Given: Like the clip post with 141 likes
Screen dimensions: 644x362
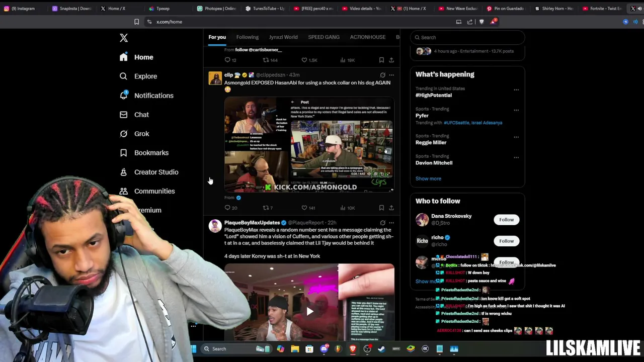Looking at the screenshot, I should [308, 208].
